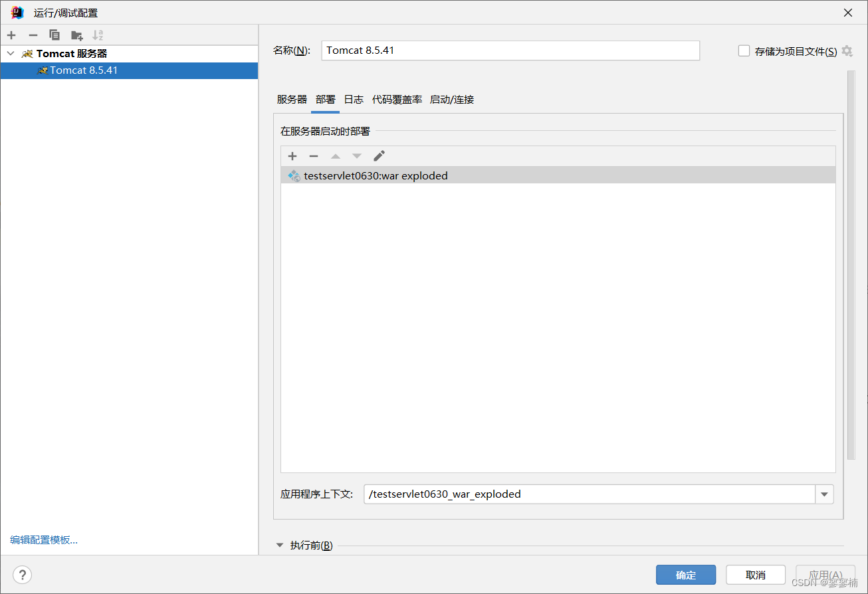The height and width of the screenshot is (594, 868).
Task: Add new run configuration with plus icon
Action: click(11, 35)
